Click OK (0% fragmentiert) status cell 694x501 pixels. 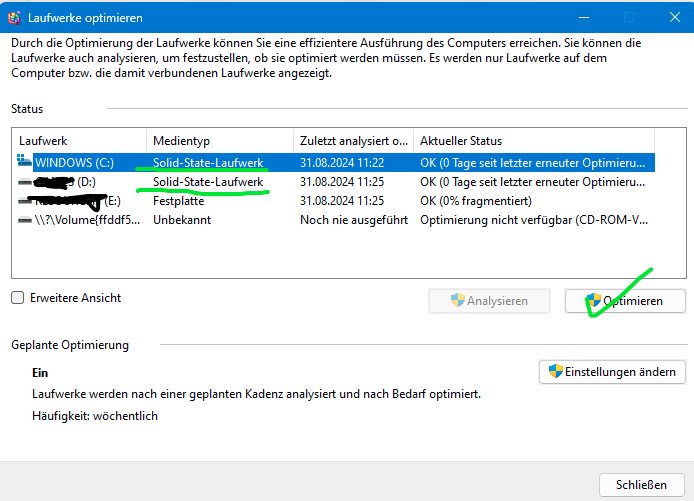point(476,201)
